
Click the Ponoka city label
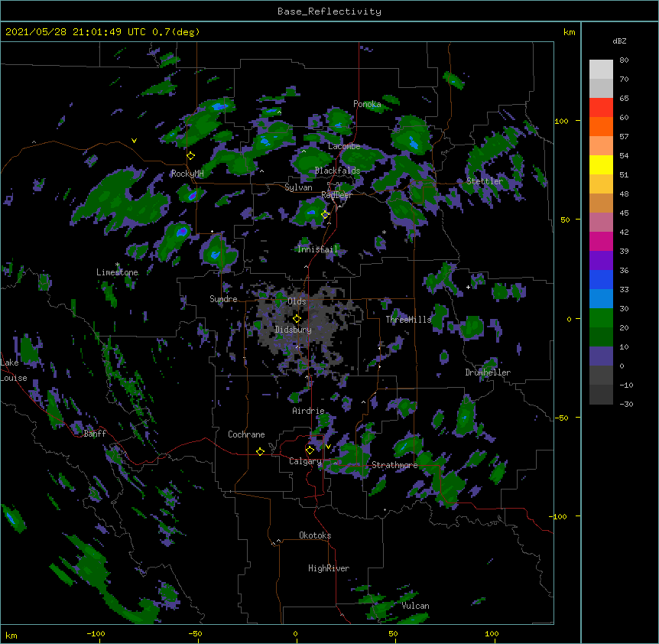point(367,104)
